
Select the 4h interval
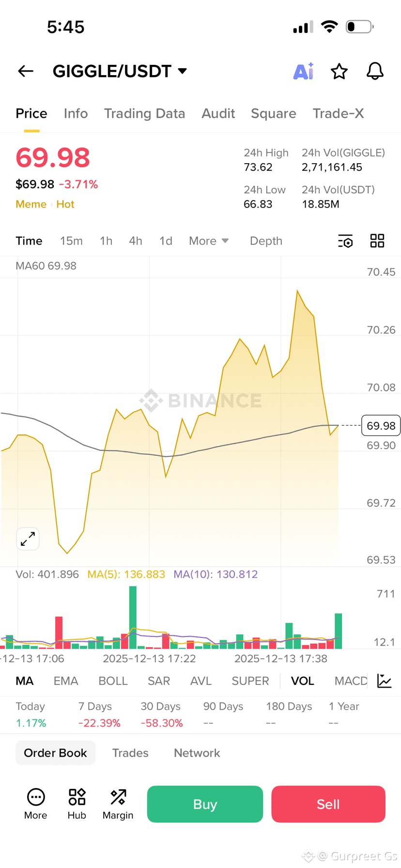[x=136, y=241]
